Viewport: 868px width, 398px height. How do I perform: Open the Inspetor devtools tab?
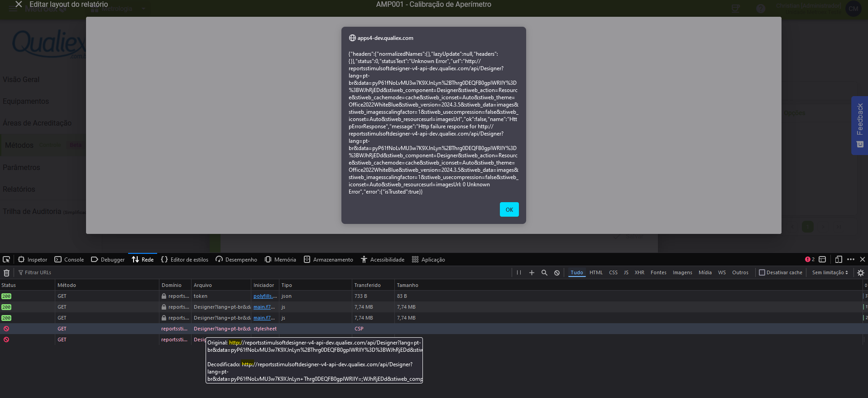[33, 260]
